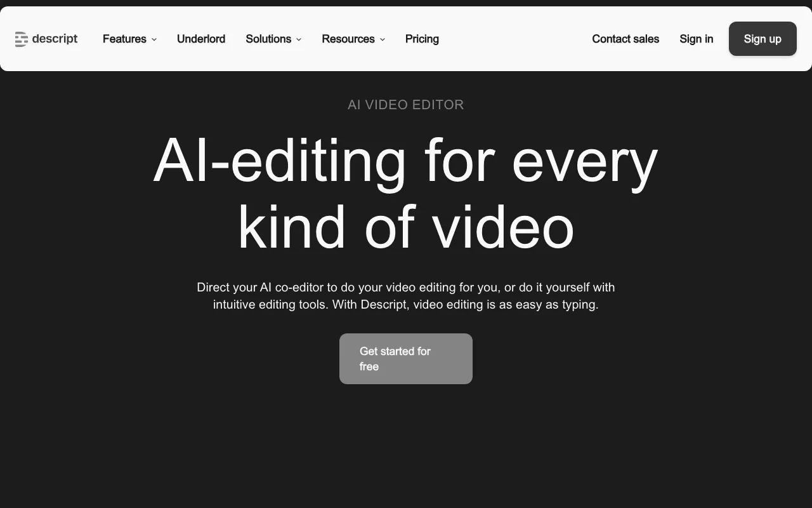
Task: Expand the Solutions chevron arrow
Action: [299, 39]
